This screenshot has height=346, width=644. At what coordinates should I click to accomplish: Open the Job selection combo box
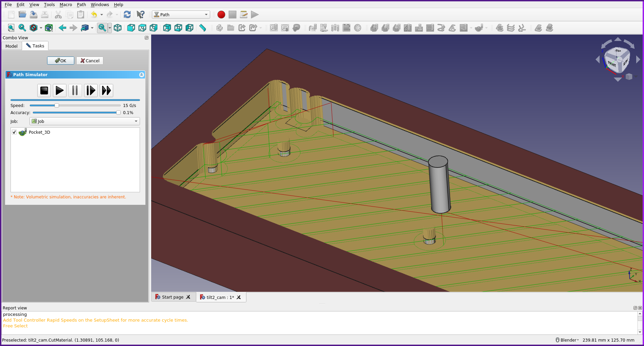[x=85, y=121]
